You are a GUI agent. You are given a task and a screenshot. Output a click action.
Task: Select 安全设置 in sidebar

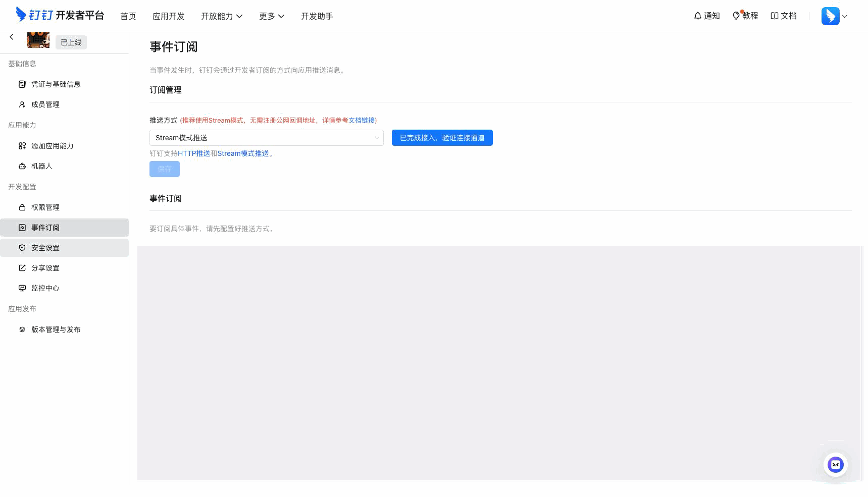pyautogui.click(x=65, y=248)
